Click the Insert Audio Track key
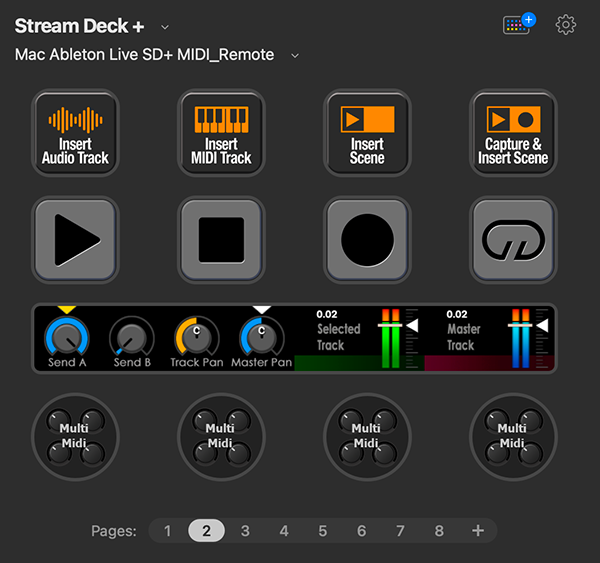600x563 pixels. (75, 133)
